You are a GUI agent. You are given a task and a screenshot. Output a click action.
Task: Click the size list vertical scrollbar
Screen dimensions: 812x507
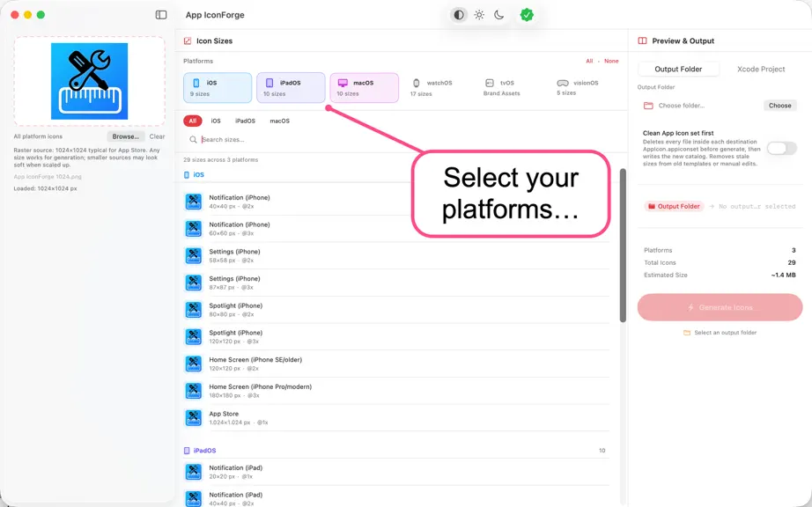(x=623, y=246)
